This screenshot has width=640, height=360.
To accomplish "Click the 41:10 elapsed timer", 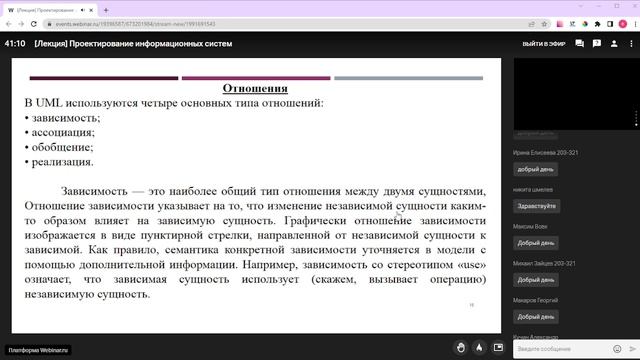I will pos(15,44).
